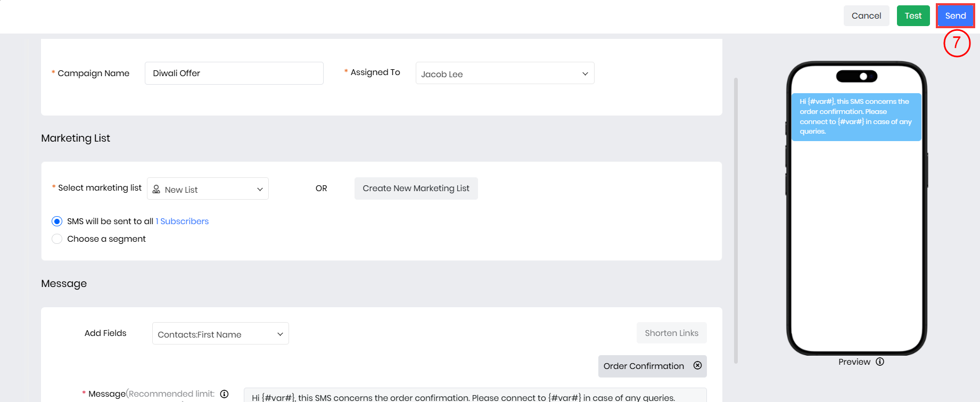Click the SMS preview bubble on phone
Viewport: 980px width, 402px height.
(856, 117)
